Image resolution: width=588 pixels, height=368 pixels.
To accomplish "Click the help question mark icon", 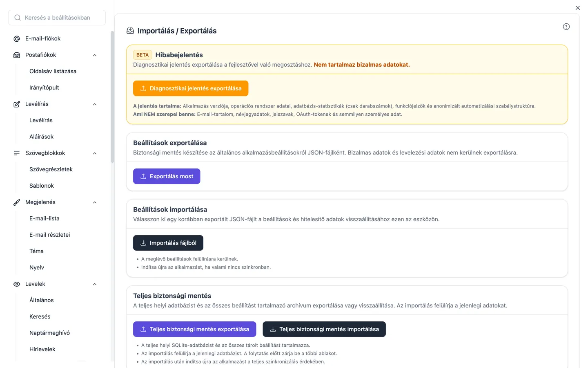I will [x=566, y=27].
